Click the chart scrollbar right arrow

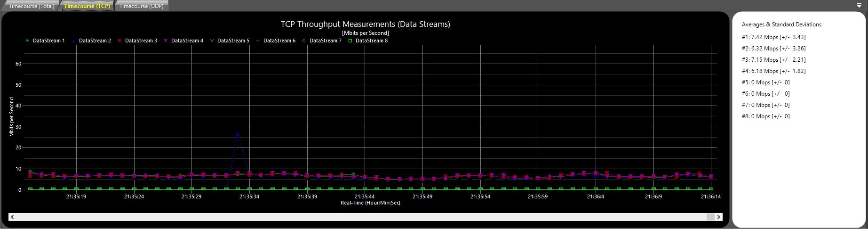(718, 217)
